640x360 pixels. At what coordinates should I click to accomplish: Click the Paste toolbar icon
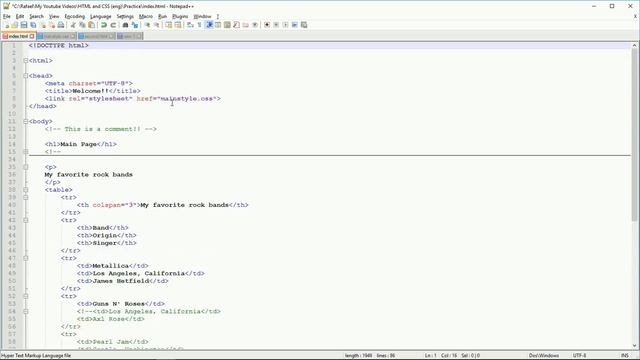click(91, 25)
